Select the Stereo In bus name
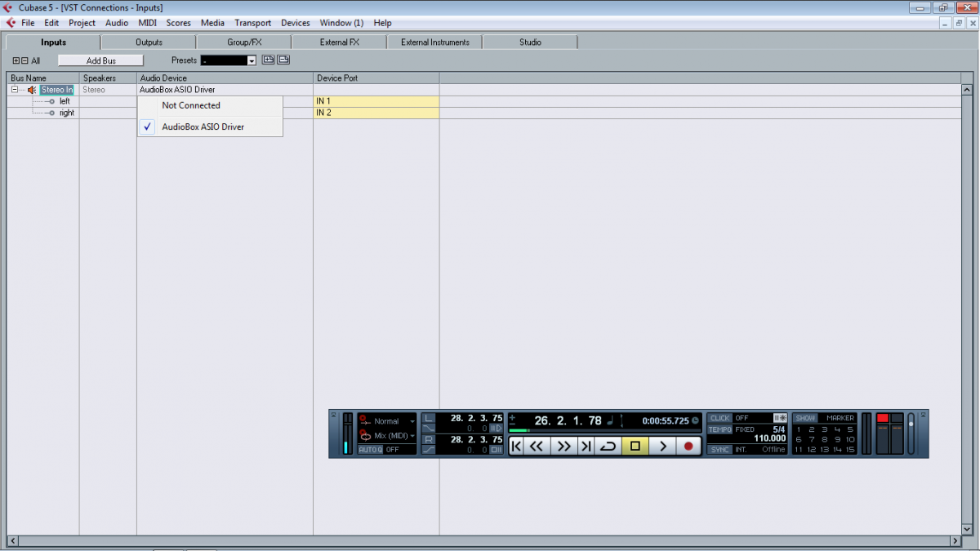The width and height of the screenshot is (980, 551). click(57, 90)
